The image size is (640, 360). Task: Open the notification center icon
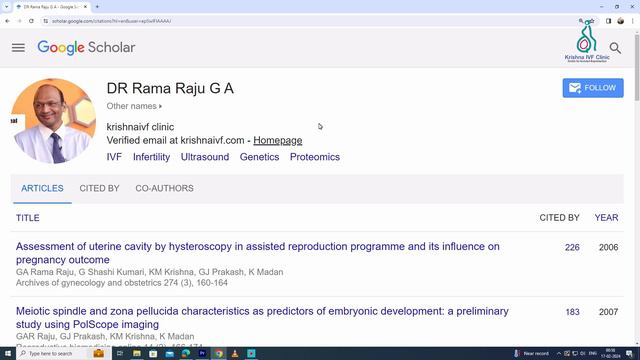629,353
